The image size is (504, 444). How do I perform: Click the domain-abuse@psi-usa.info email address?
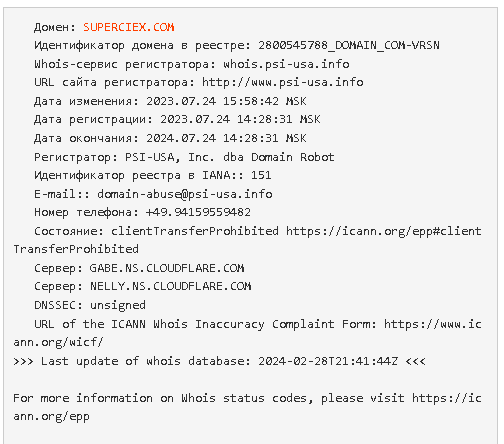(185, 194)
